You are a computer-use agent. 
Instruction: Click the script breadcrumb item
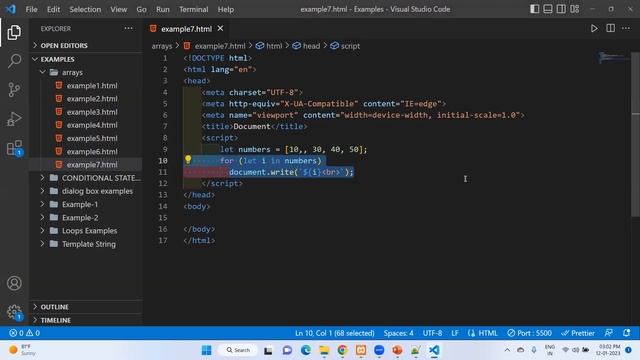[x=345, y=46]
